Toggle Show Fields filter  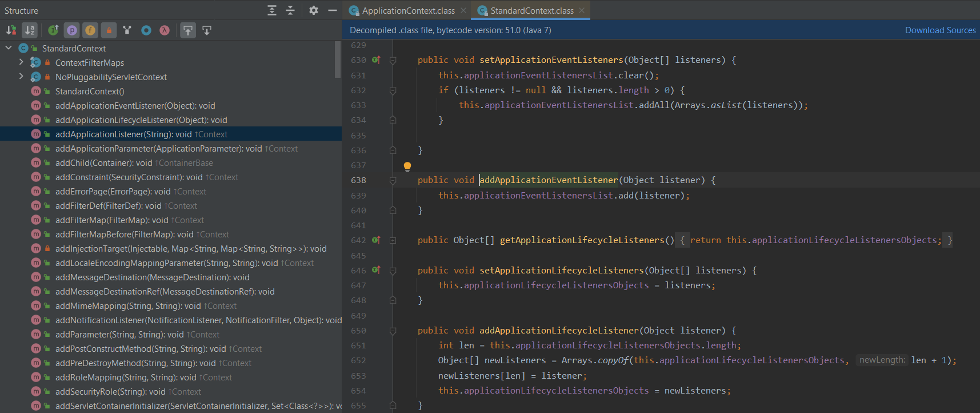pyautogui.click(x=90, y=30)
